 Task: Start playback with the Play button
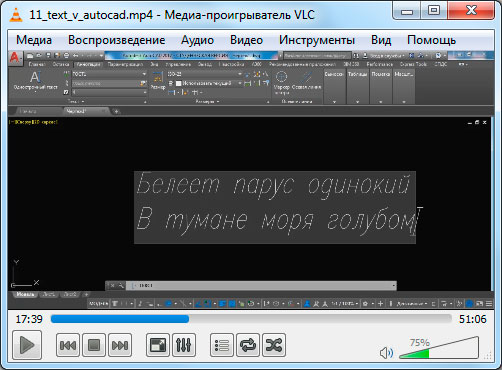click(x=27, y=345)
